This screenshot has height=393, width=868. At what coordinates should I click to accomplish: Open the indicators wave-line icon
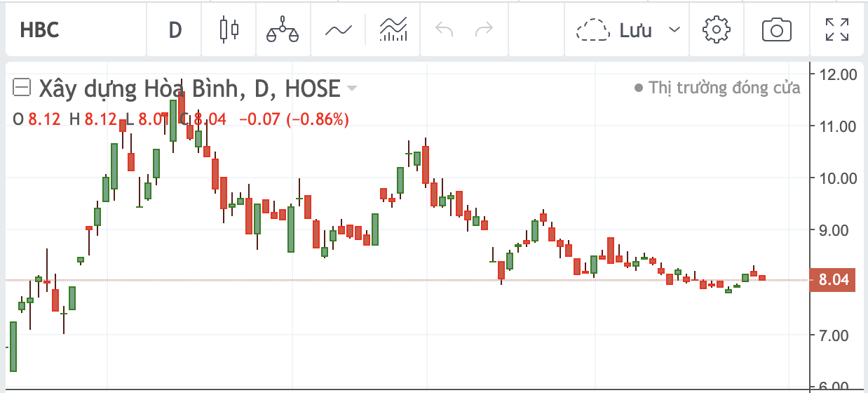(x=338, y=30)
